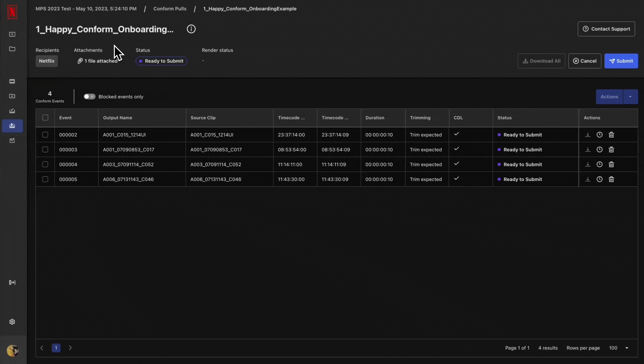Open the settings gear icon
The image size is (644, 364).
click(x=12, y=322)
